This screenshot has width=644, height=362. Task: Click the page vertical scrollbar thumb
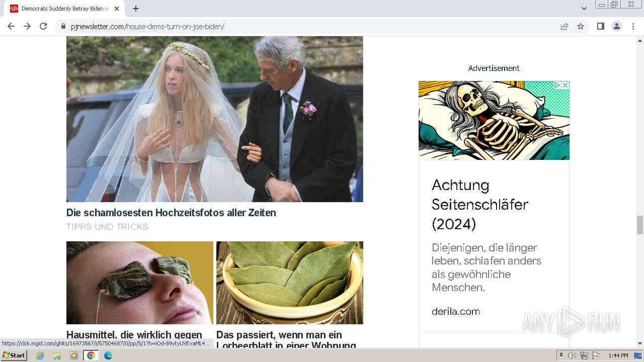click(x=640, y=225)
